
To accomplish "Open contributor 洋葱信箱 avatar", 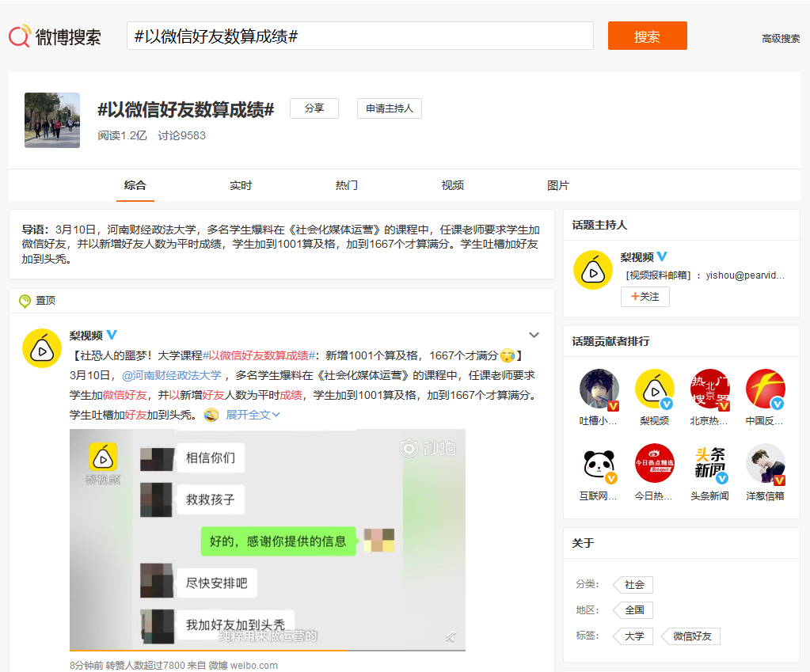I will tap(766, 463).
